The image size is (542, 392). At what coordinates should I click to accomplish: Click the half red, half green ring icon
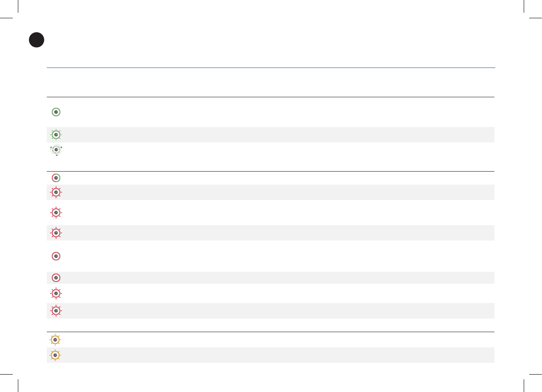click(56, 178)
